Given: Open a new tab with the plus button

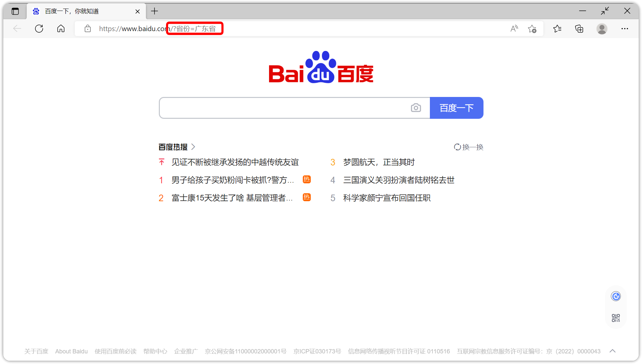Looking at the screenshot, I should pos(155,11).
